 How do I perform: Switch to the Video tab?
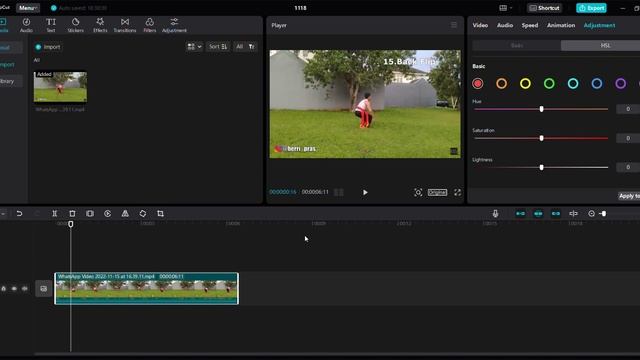[x=480, y=25]
